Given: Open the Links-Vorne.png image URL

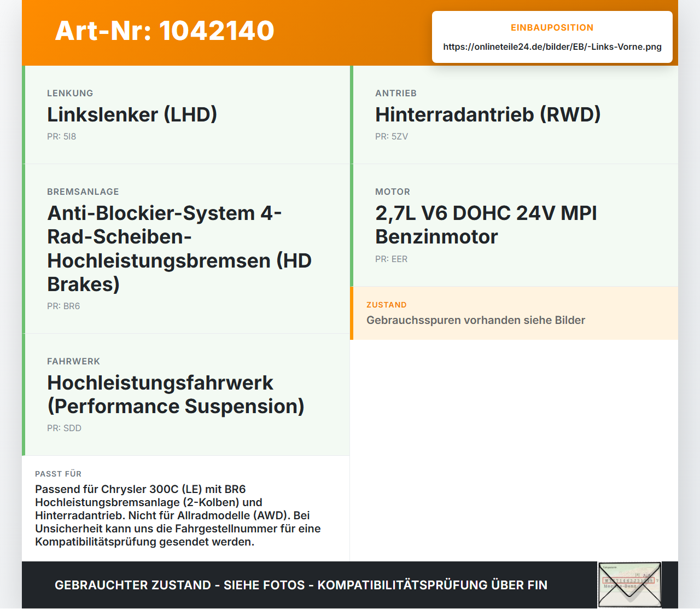Looking at the screenshot, I should coord(552,47).
